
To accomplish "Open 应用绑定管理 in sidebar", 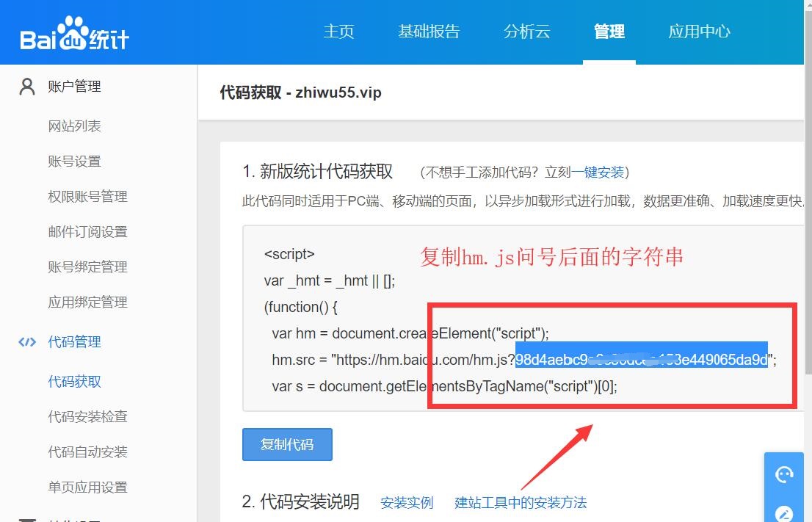I will point(87,302).
